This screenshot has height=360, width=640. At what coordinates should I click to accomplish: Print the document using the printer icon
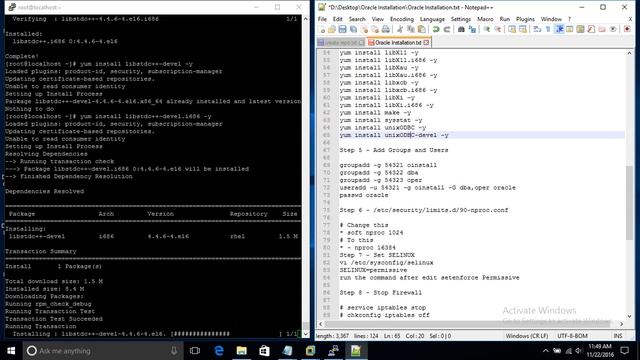(x=385, y=29)
